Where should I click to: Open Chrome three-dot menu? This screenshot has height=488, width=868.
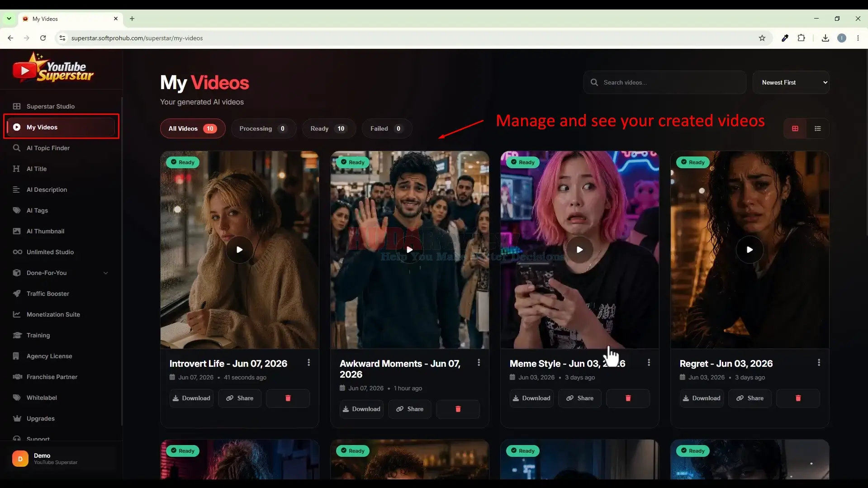pos(858,38)
